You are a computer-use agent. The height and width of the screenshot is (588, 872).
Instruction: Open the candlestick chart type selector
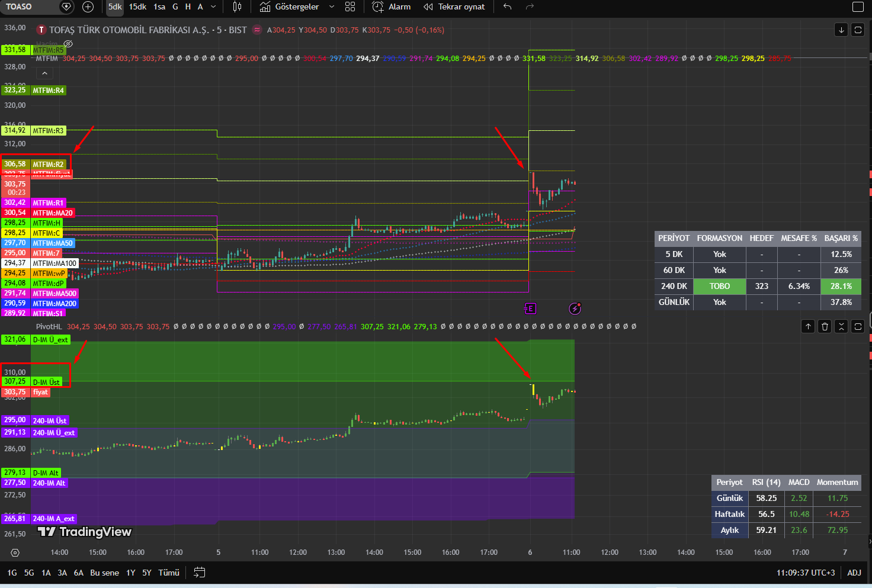pyautogui.click(x=237, y=7)
